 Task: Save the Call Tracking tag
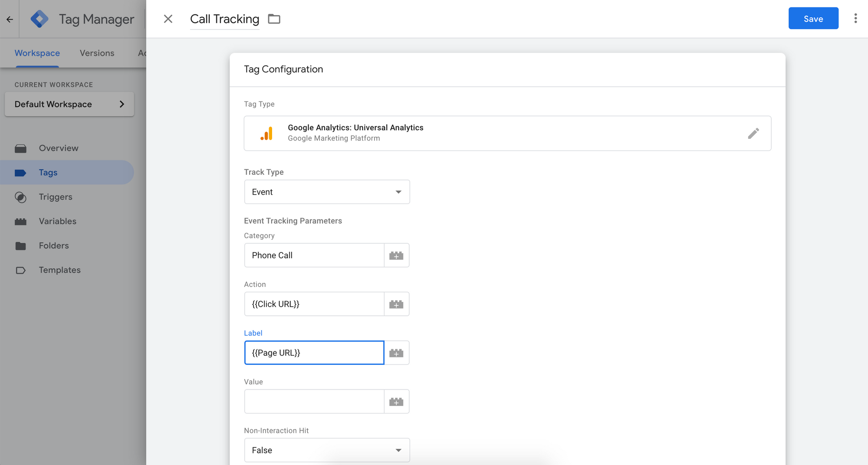(813, 18)
